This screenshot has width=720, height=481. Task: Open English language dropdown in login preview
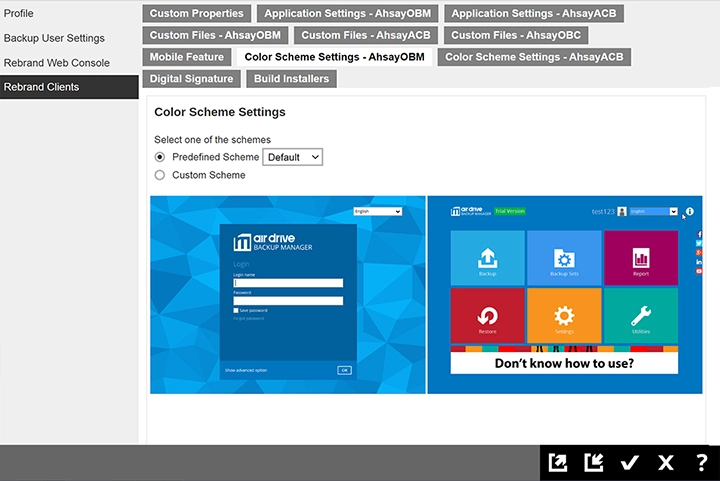[377, 212]
